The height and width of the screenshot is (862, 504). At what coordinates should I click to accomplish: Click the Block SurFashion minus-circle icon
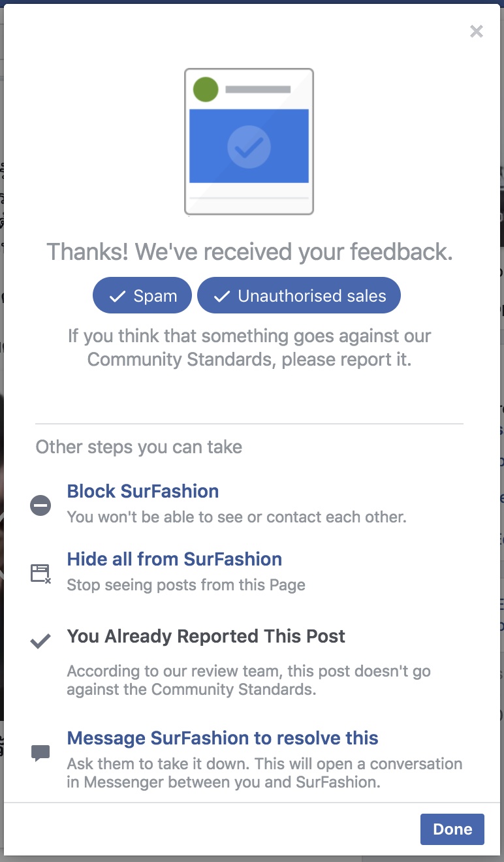(40, 505)
